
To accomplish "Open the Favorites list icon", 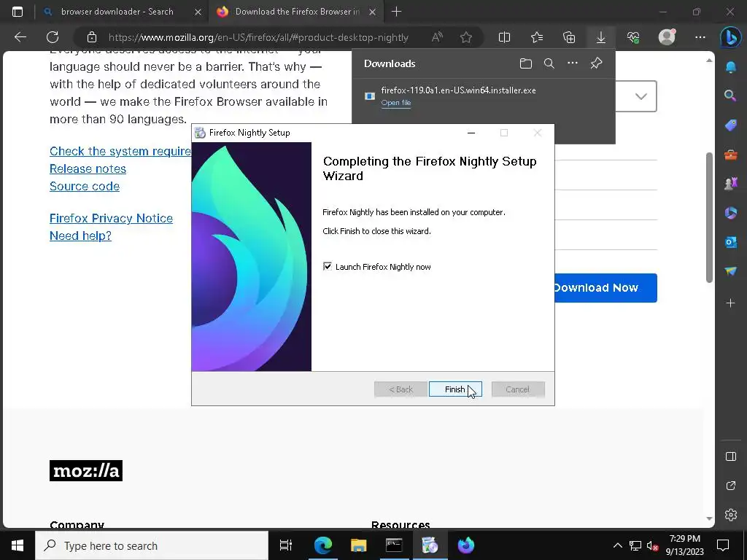I will pos(537,37).
